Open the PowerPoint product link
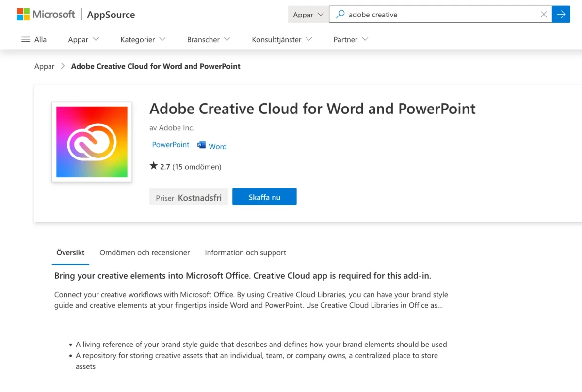This screenshot has height=392, width=582. [171, 145]
